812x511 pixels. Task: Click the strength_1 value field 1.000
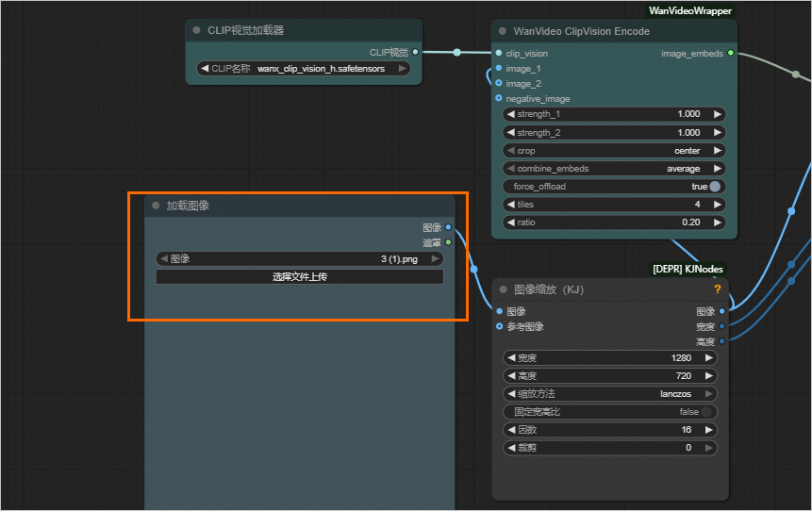[688, 114]
